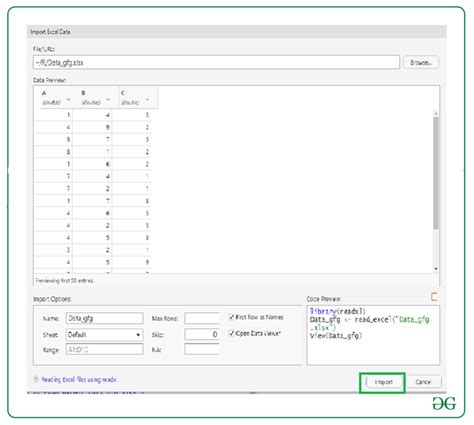Click the Skip field showing 0
Viewport: 474px width, 425px height.
coord(202,334)
